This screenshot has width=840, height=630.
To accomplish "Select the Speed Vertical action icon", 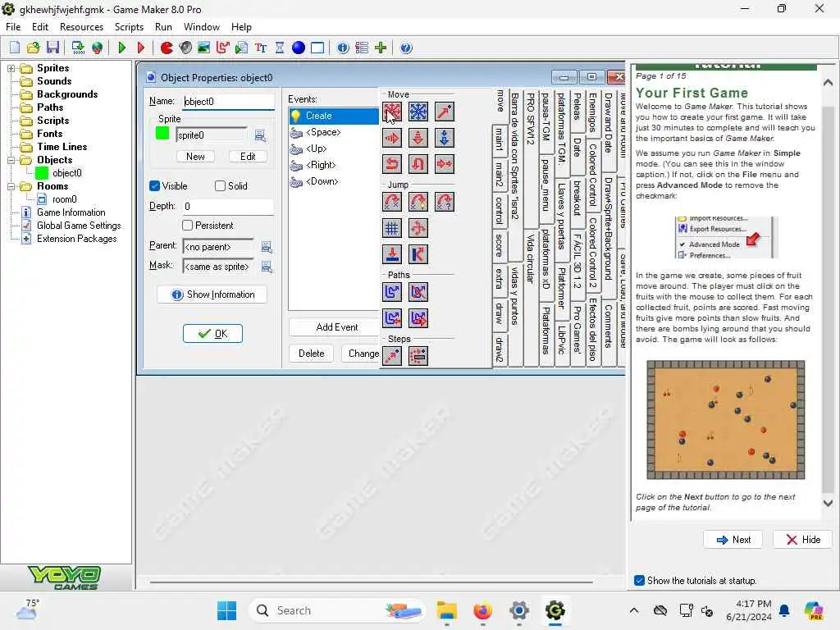I will 418,138.
